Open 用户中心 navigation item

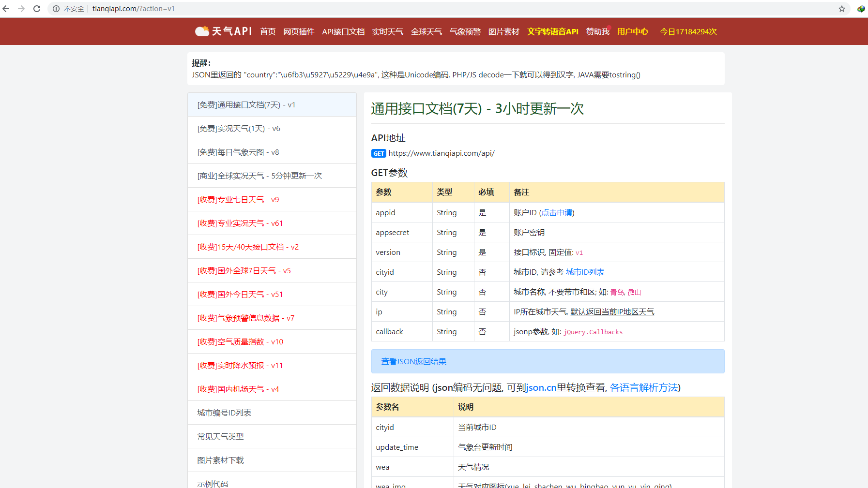[632, 31]
